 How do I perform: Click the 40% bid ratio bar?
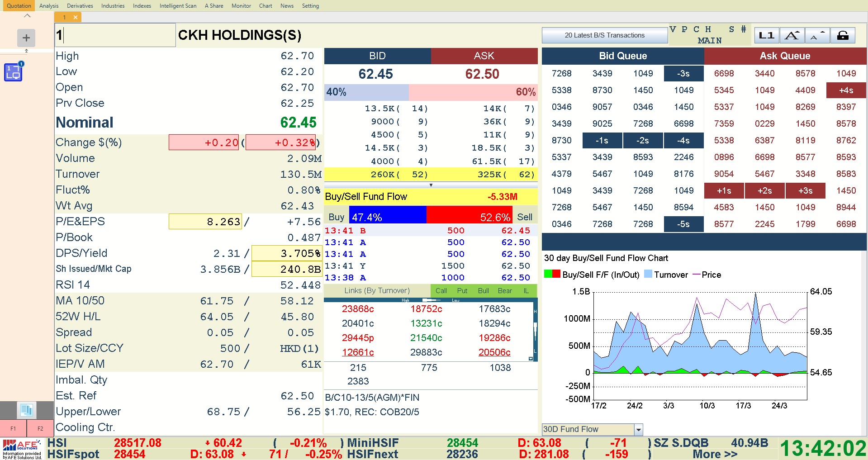[366, 92]
